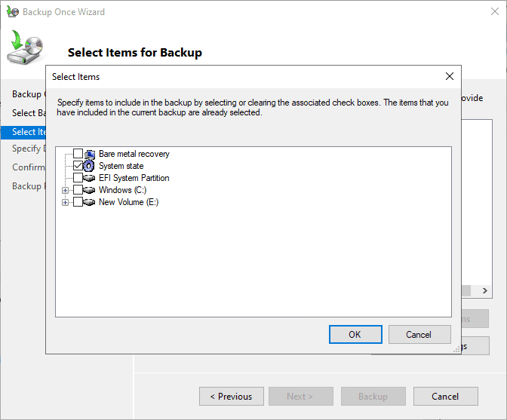The width and height of the screenshot is (507, 420).
Task: Tick the EFI System Partition checkbox
Action: point(78,178)
